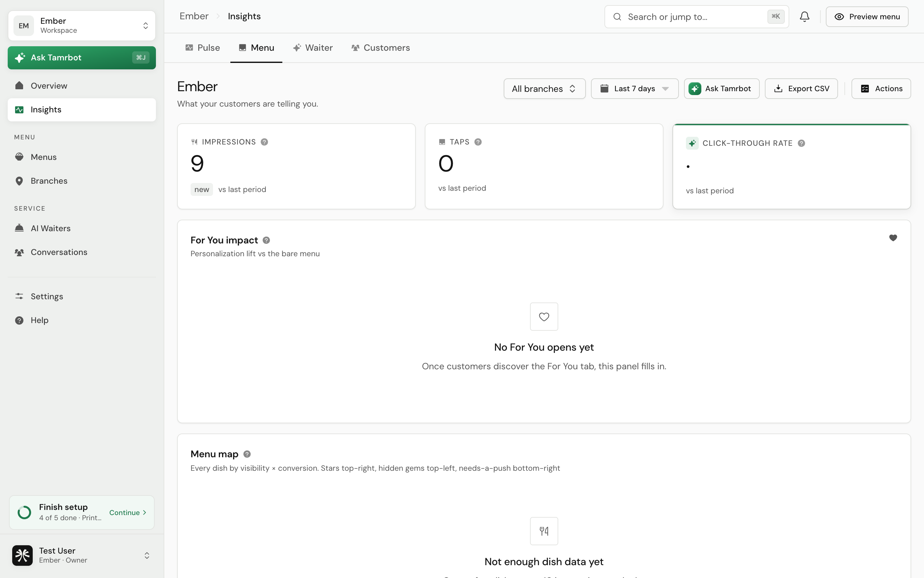Expand the Ember workspace switcher
Screen dimensions: 924x578
coord(82,26)
